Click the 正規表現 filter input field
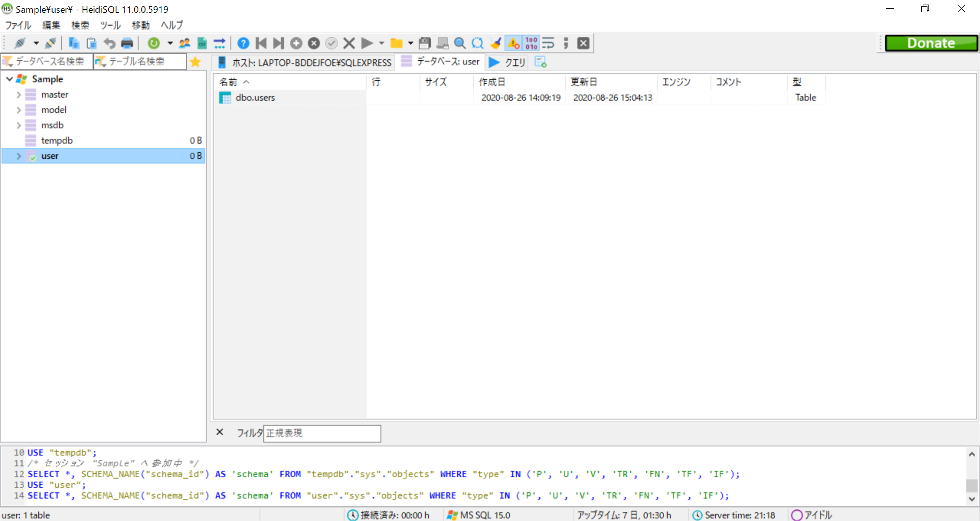This screenshot has width=980, height=521. tap(322, 433)
